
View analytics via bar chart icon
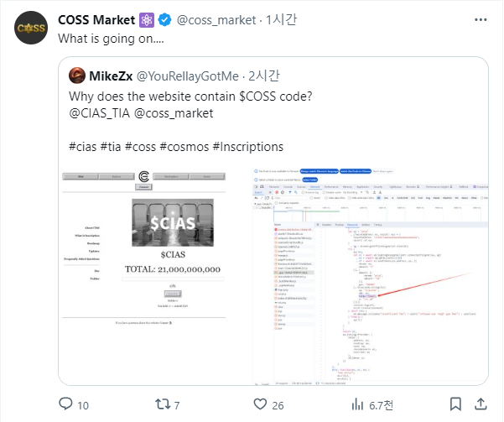point(357,404)
